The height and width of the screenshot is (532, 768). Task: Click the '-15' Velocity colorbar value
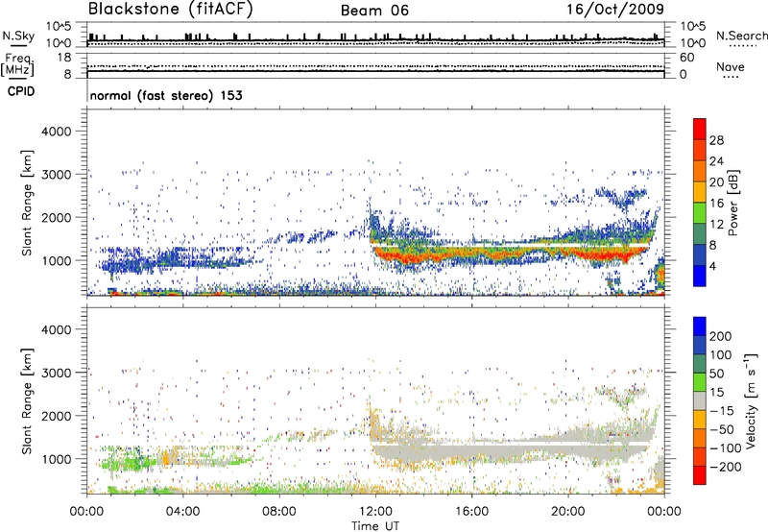tap(722, 411)
